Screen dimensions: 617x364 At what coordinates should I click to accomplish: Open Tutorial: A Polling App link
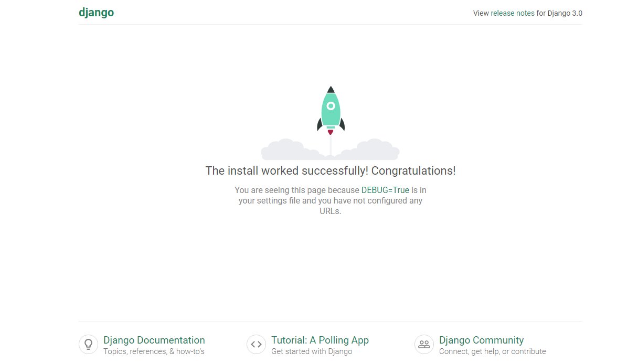320,340
